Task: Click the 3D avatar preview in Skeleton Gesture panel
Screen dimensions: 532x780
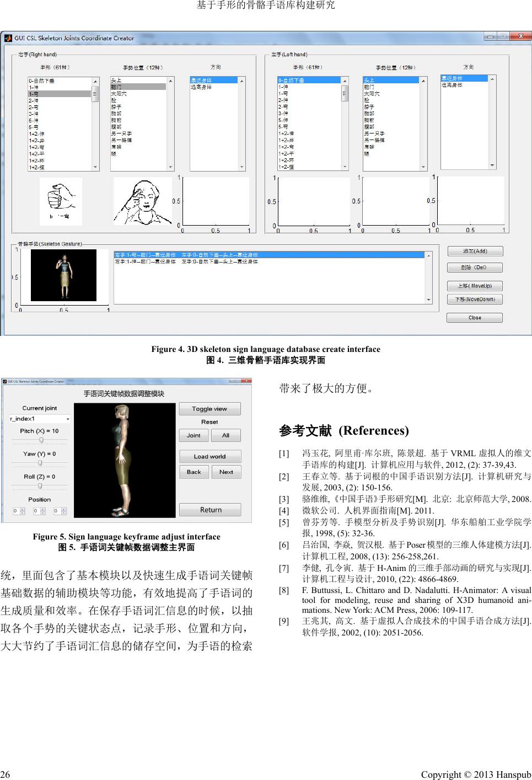Action: (x=63, y=275)
